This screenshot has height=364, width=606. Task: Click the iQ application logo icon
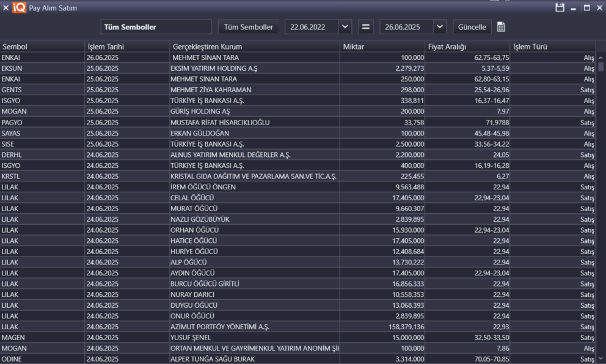click(x=19, y=8)
